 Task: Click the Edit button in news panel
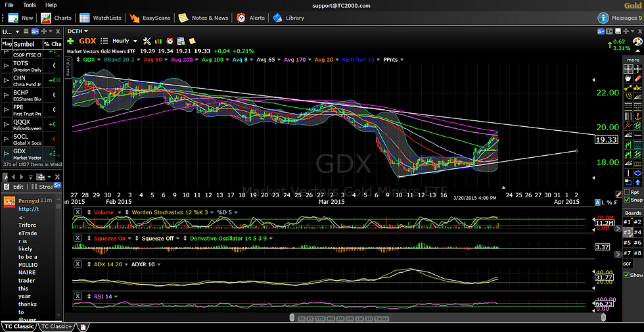pyautogui.click(x=14, y=187)
